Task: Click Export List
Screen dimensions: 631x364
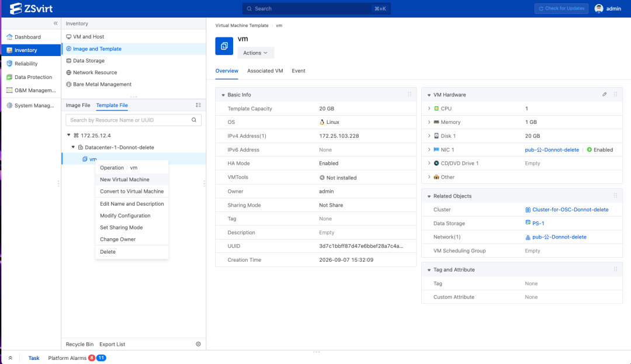Action: click(112, 344)
